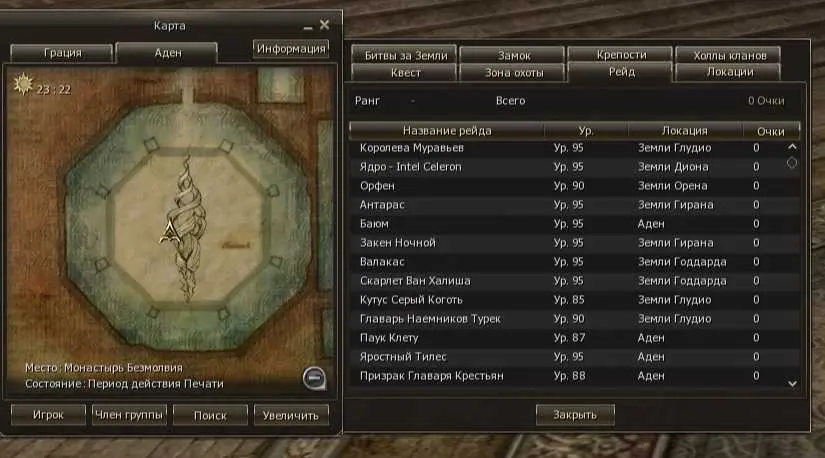Click the player arrow marker on map
Screen dimensions: 825x458
click(x=169, y=232)
